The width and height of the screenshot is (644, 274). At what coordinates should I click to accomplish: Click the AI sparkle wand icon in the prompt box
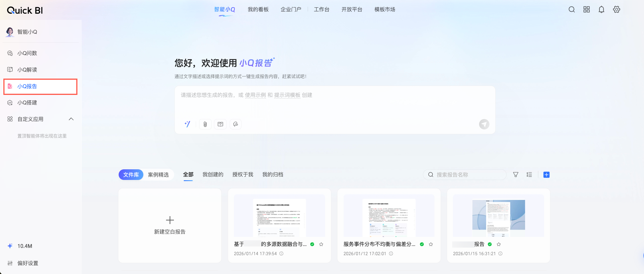point(187,124)
